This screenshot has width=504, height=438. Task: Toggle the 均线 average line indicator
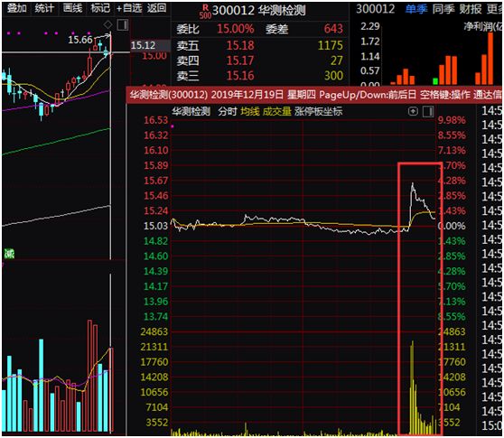(x=250, y=111)
